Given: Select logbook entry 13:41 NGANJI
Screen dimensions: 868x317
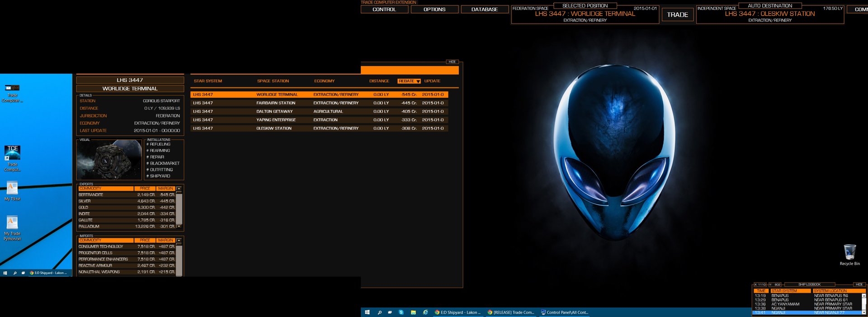Looking at the screenshot, I should click(807, 312).
